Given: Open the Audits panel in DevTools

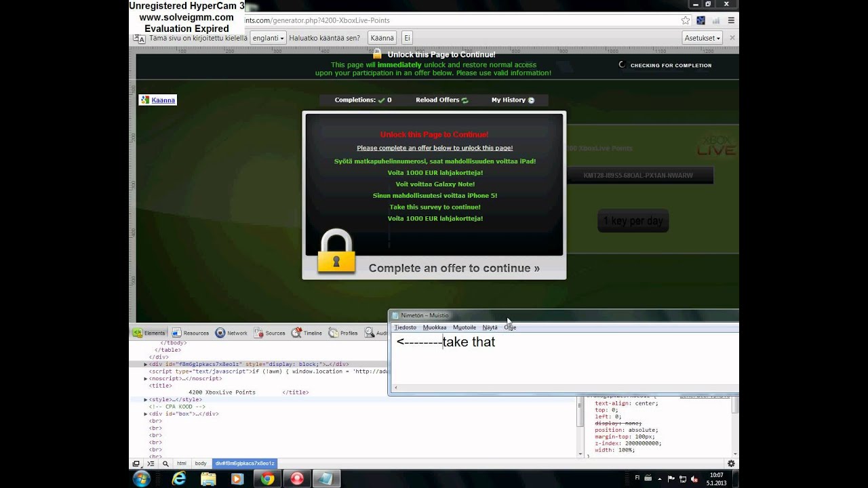Looking at the screenshot, I should tap(376, 333).
